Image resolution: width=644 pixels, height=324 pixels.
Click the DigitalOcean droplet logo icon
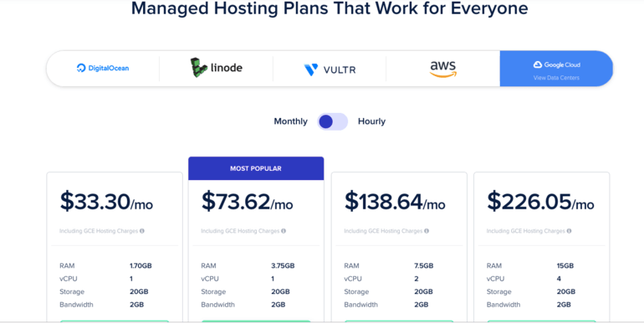(x=81, y=68)
